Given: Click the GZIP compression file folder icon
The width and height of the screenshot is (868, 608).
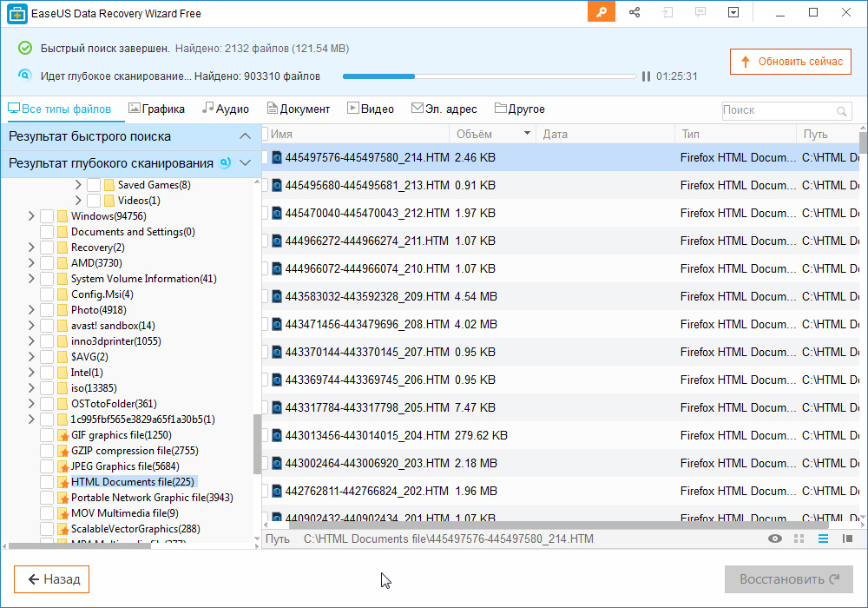Looking at the screenshot, I should [x=62, y=451].
